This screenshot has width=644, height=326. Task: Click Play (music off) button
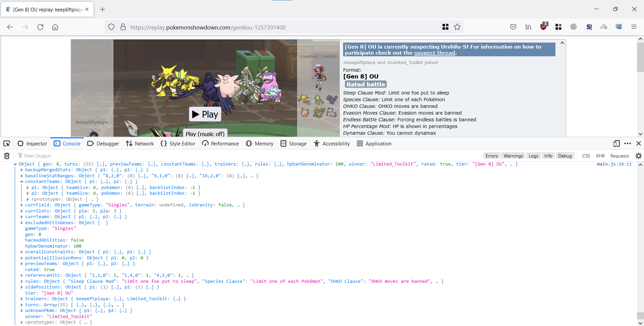(x=205, y=133)
